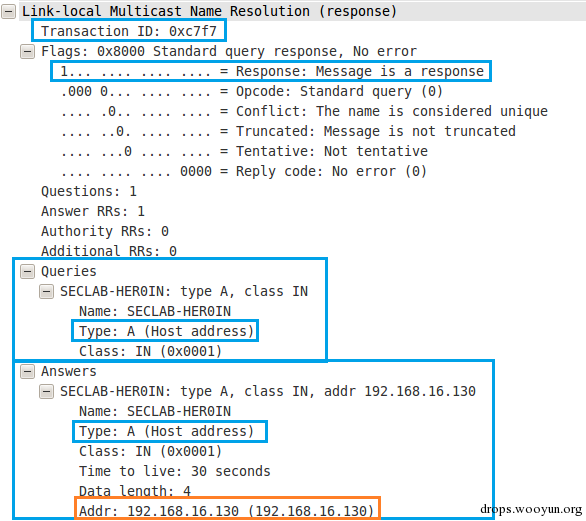Select the Queries header label
The image size is (586, 521).
click(x=69, y=271)
